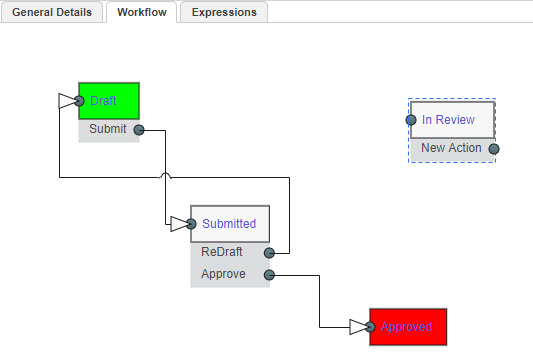Click the Submit action label

tap(107, 129)
